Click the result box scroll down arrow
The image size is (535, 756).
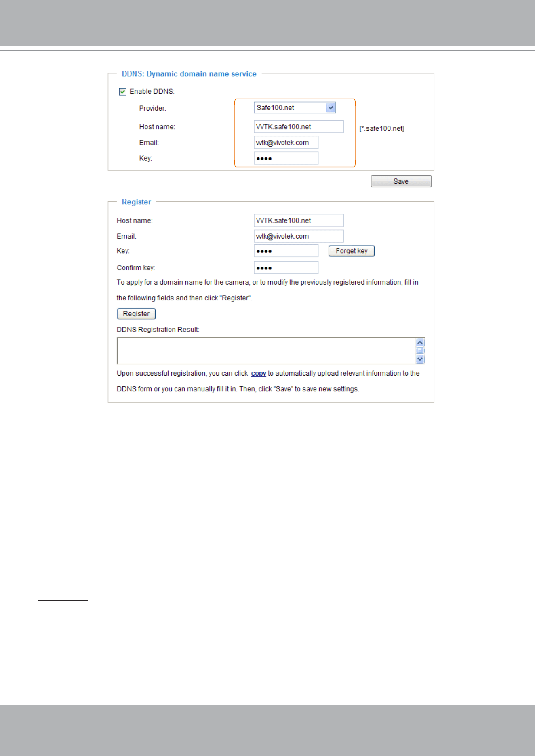tap(420, 359)
